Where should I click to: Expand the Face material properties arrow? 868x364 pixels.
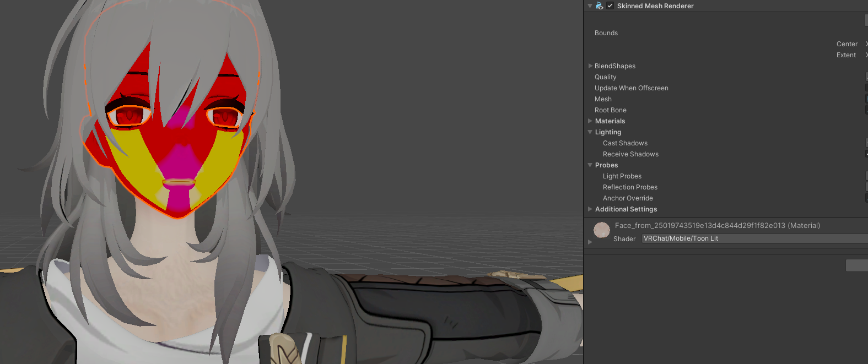[590, 242]
